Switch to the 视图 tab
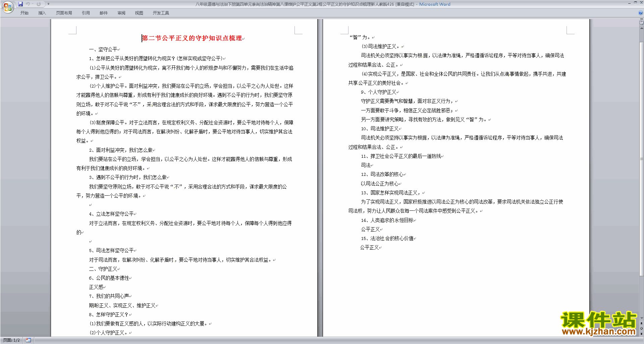This screenshot has width=644, height=344. [139, 13]
